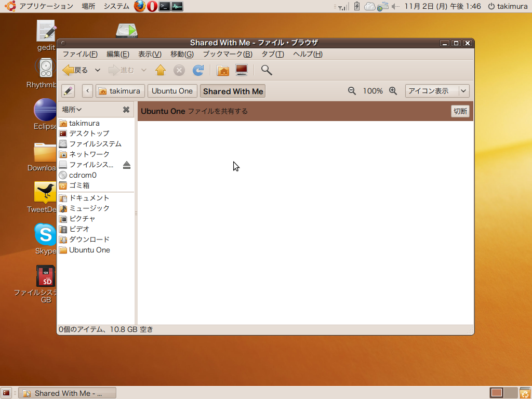Open the Home folder toolbar icon
Viewport: 532px width, 399px height.
click(223, 70)
